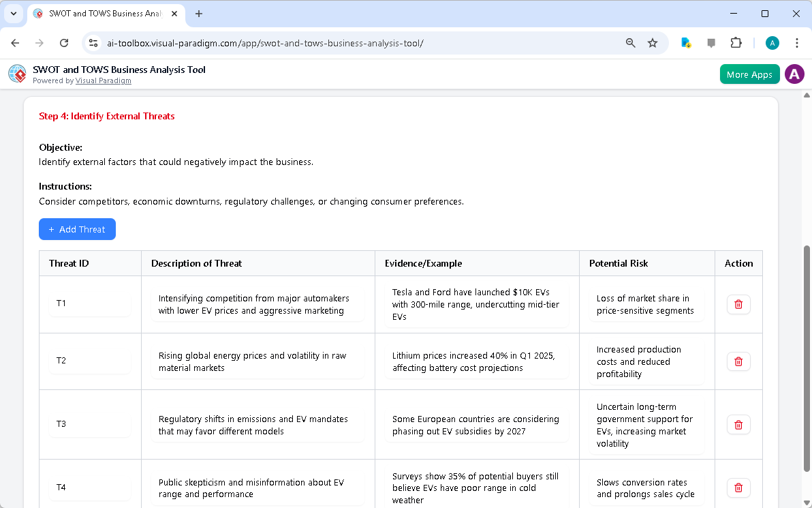
Task: Delete threat T1 using its trash icon
Action: 738,304
